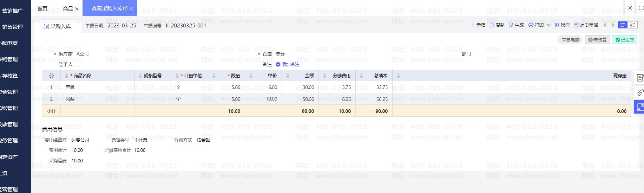Viewport: 644px width, 193px height.
Task: Click document number II-20230325-001
Action: click(x=186, y=26)
